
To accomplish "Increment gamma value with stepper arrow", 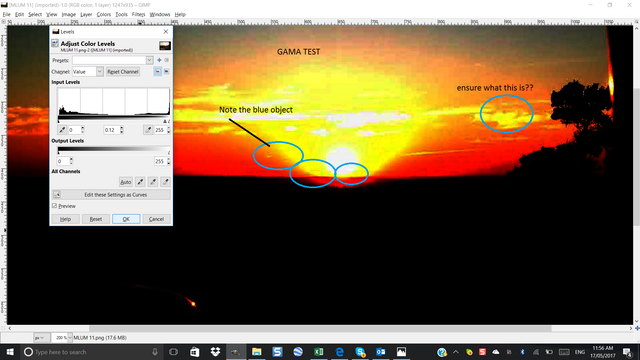I will [122, 128].
